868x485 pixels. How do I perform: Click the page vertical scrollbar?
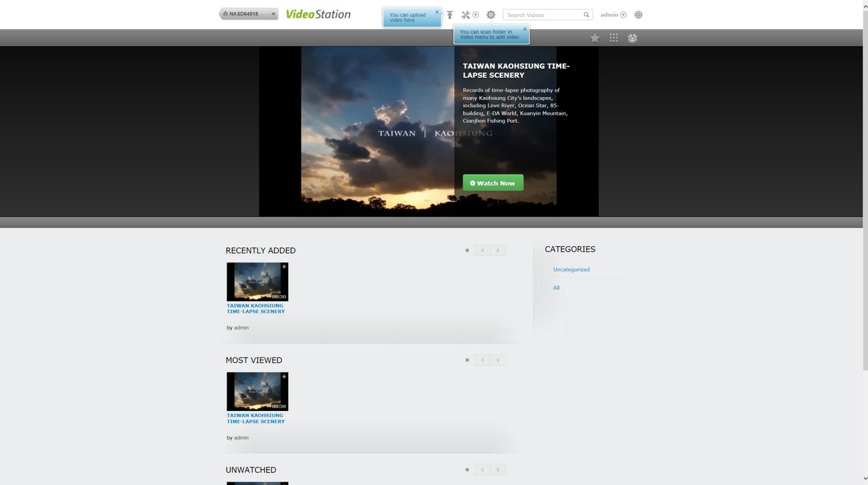tap(865, 190)
